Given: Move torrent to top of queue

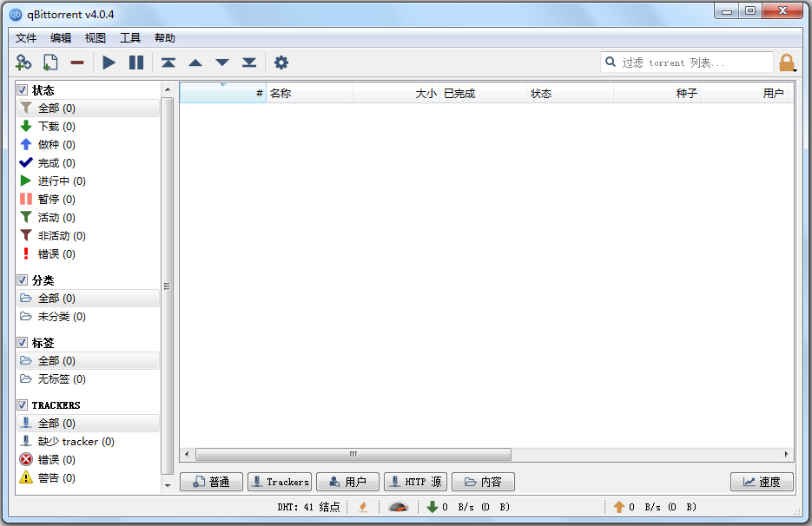Looking at the screenshot, I should (x=168, y=62).
